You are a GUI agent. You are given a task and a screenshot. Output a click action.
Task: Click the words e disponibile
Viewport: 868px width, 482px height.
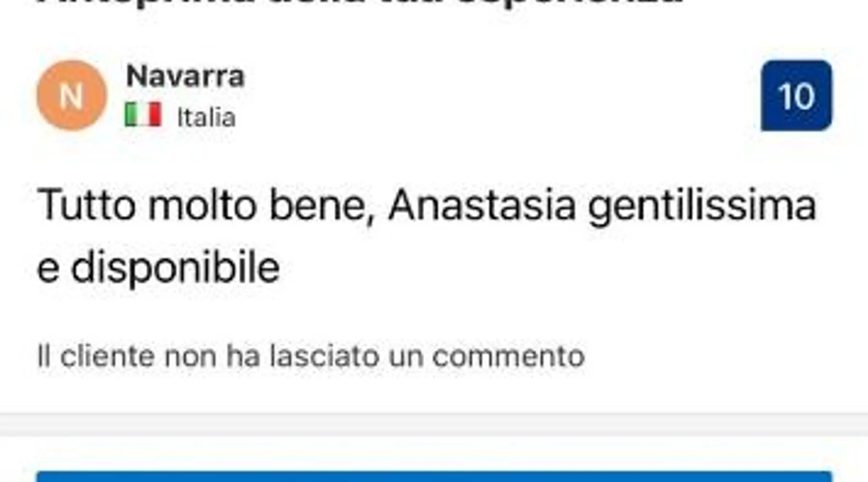158,269
